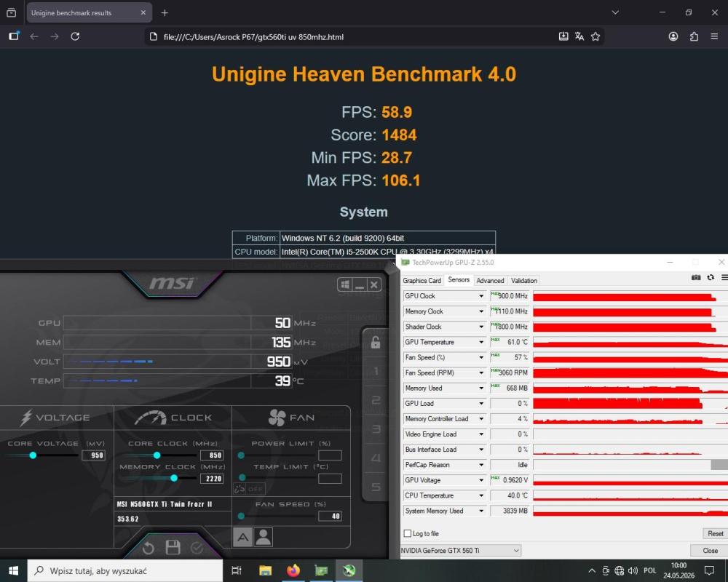Click the GPU-Z Reset button
This screenshot has width=728, height=582.
click(x=715, y=534)
